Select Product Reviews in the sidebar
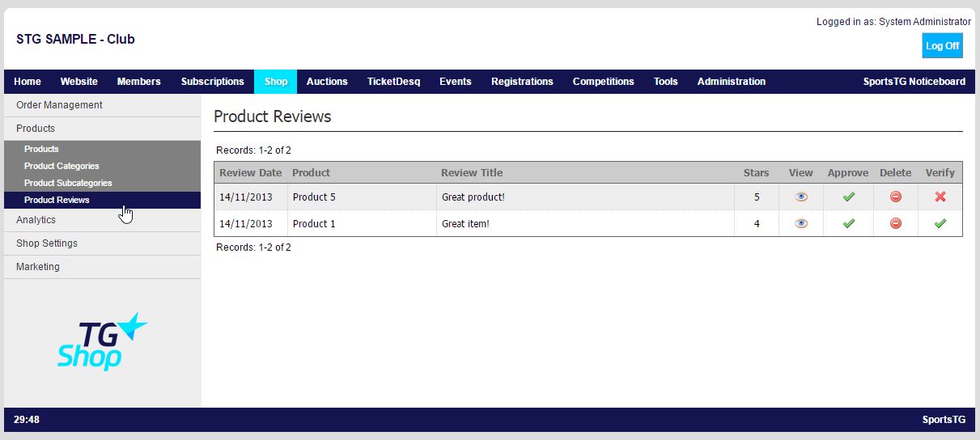Image resolution: width=980 pixels, height=440 pixels. (103, 200)
